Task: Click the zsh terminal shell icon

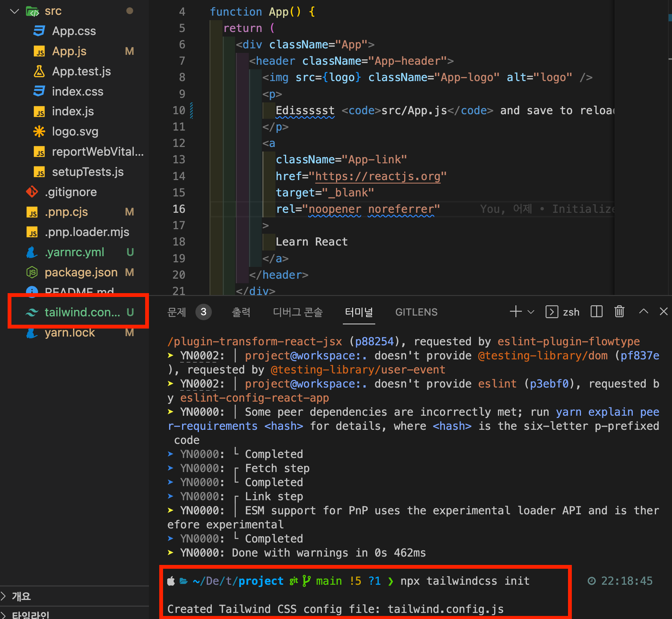Action: click(552, 312)
